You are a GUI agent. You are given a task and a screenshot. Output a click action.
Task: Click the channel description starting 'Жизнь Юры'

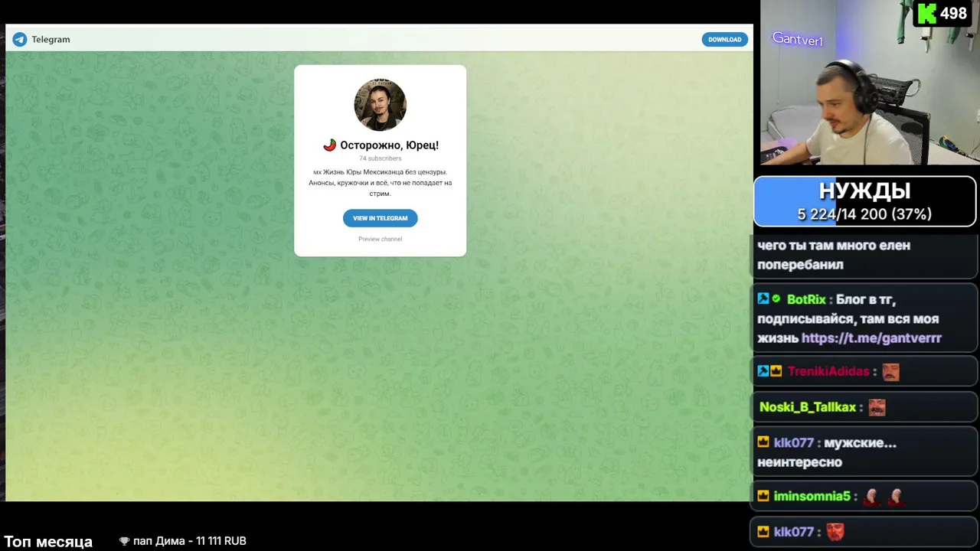[381, 183]
